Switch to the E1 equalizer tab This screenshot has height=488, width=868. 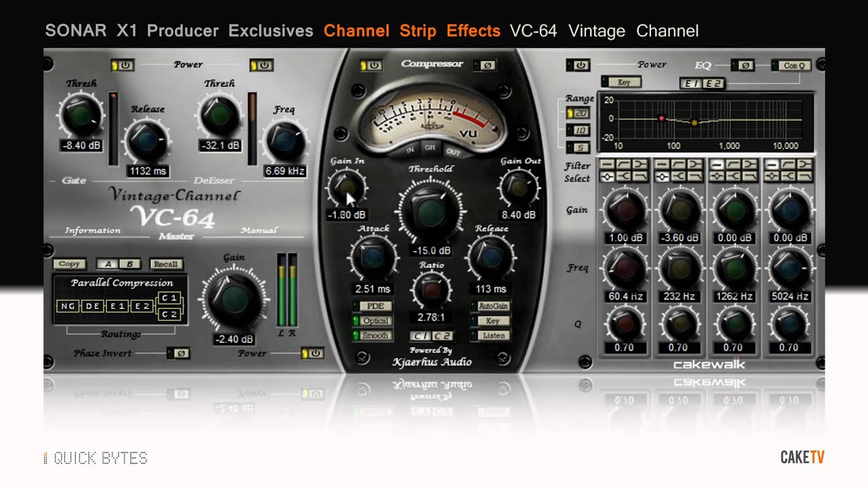click(x=691, y=84)
